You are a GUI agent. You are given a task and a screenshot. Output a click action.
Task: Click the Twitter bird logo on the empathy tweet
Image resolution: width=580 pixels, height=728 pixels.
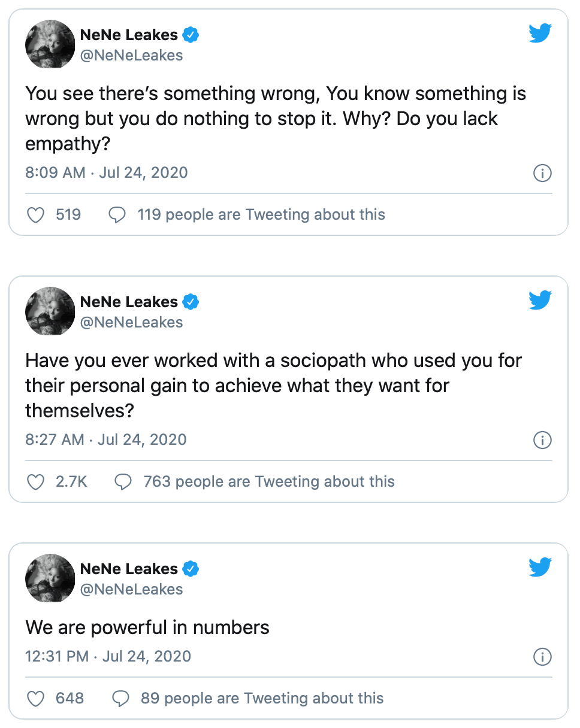coord(540,34)
